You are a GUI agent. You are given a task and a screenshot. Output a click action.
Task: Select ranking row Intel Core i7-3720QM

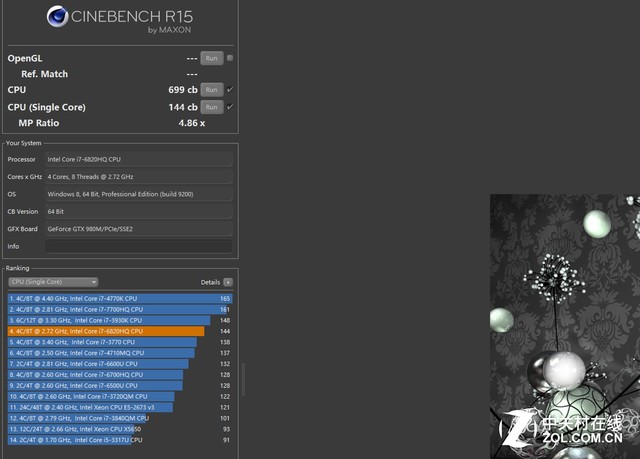pos(120,397)
